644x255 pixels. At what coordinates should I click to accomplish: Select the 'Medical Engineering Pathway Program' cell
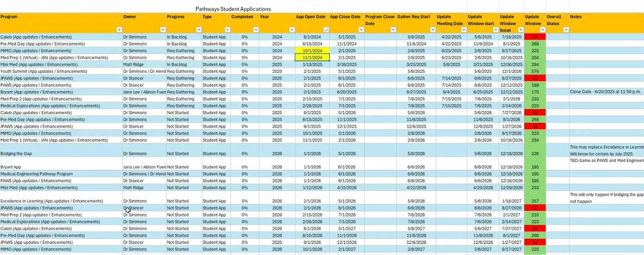(x=61, y=174)
